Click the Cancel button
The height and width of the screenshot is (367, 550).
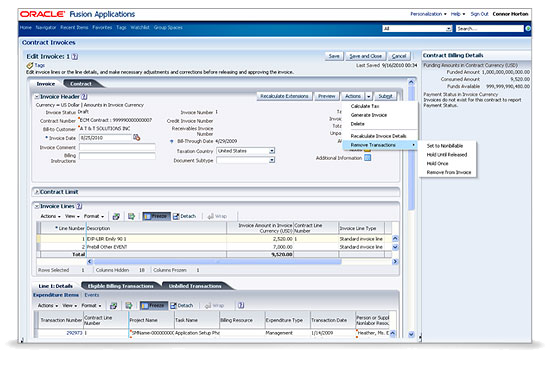(x=399, y=56)
